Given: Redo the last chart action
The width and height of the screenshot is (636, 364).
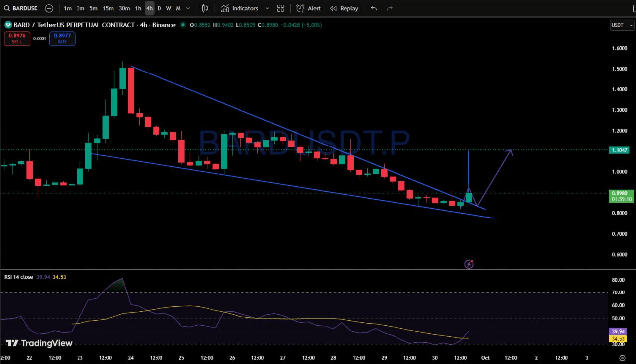Looking at the screenshot, I should pyautogui.click(x=390, y=8).
